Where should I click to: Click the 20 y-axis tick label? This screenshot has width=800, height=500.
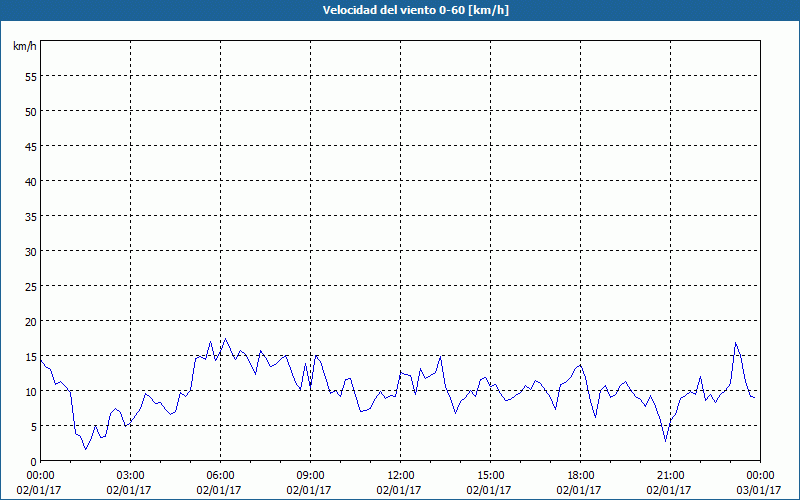[31, 321]
